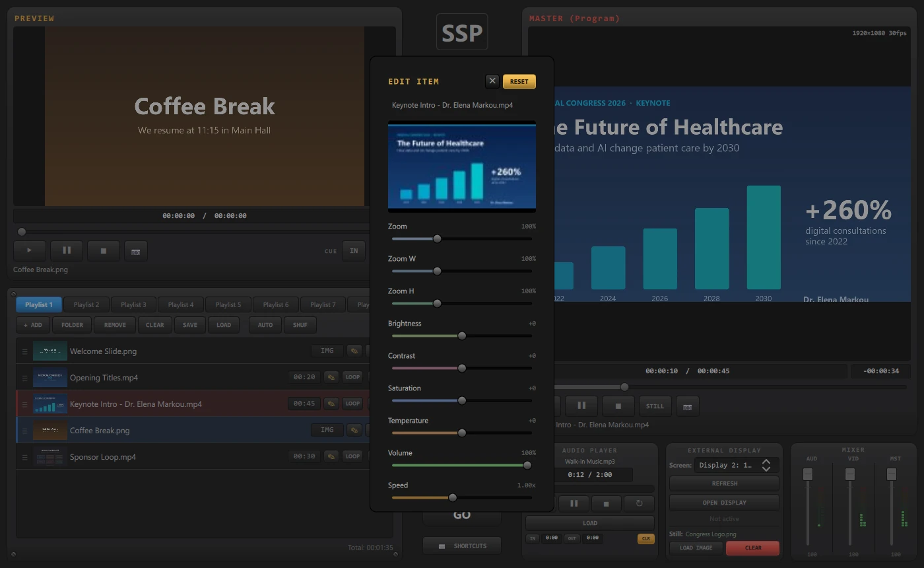Switch to the Playlist 4 tab
This screenshot has width=924, height=568.
[x=181, y=304]
